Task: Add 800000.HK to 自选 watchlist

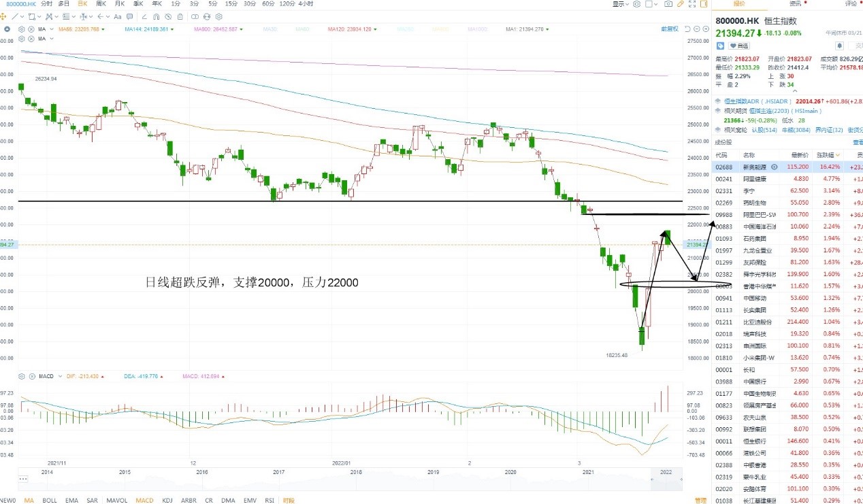Action: click(x=738, y=46)
